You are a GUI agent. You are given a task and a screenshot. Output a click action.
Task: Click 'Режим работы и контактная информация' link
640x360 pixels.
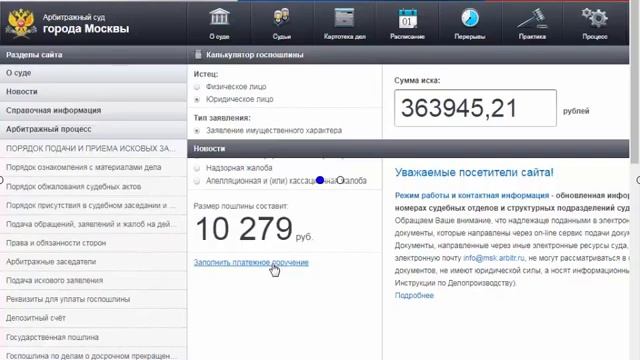point(471,196)
